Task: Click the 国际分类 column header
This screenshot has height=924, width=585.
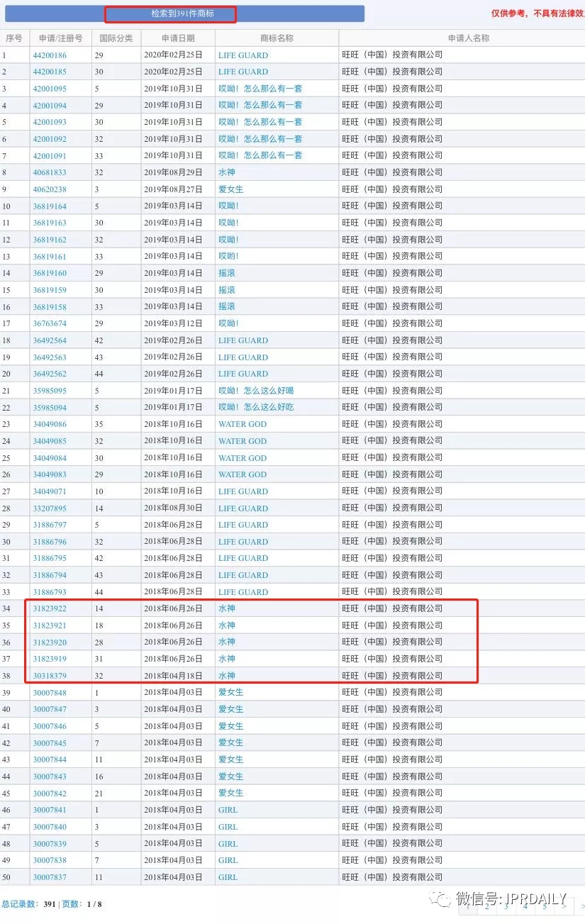Action: 116,38
